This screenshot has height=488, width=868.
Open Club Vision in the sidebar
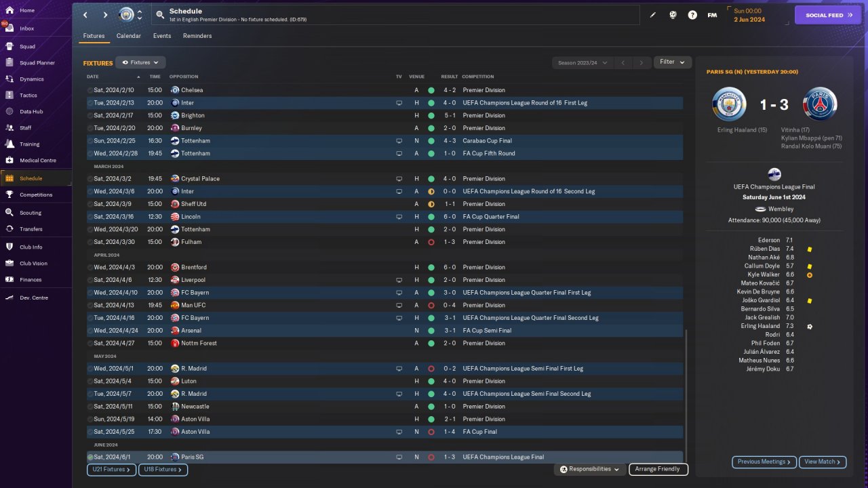click(37, 264)
